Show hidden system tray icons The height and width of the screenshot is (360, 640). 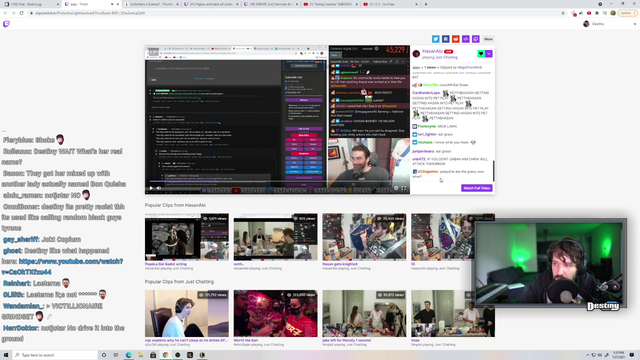[x=588, y=355]
